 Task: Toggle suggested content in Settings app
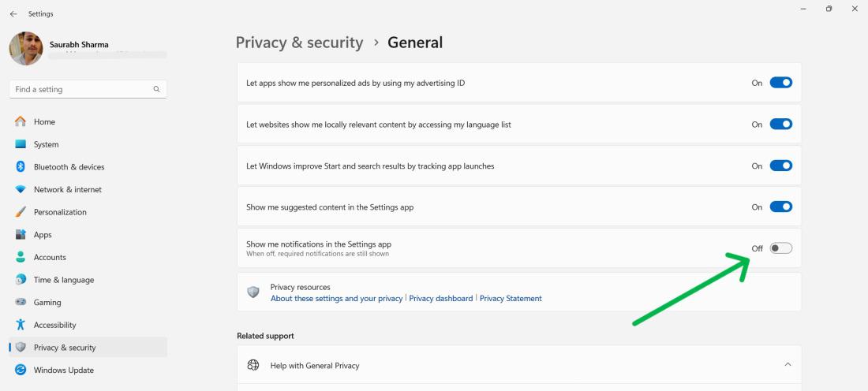780,207
